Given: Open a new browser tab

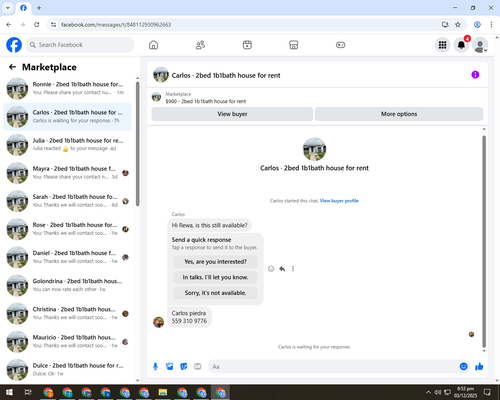Looking at the screenshot, I should (39, 8).
